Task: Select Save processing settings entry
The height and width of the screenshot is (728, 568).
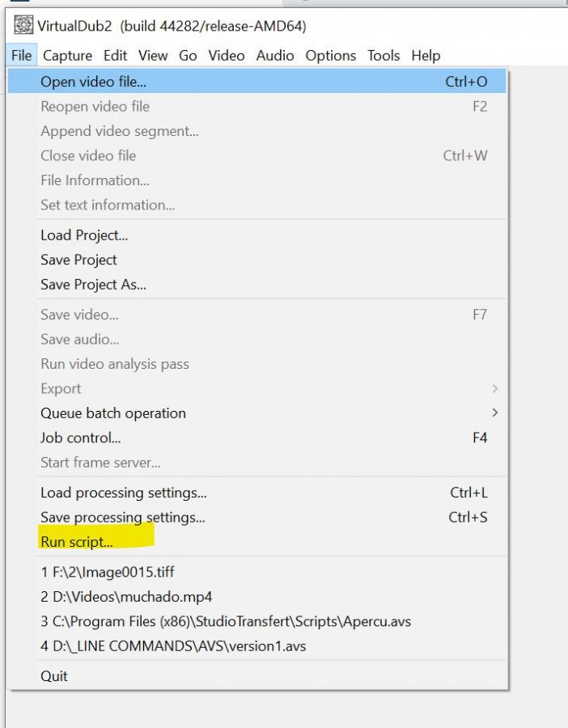Action: coord(256,517)
